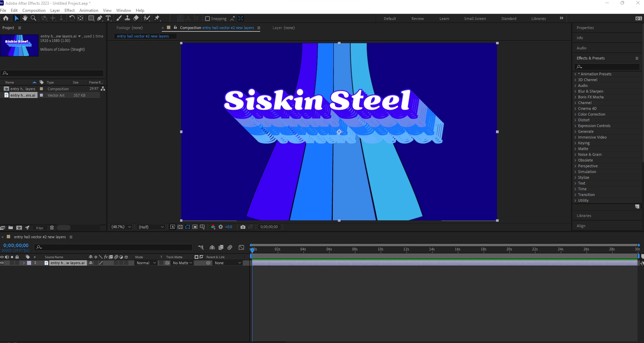Image resolution: width=644 pixels, height=343 pixels.
Task: Enable the Snapping checkbox
Action: pyautogui.click(x=207, y=19)
